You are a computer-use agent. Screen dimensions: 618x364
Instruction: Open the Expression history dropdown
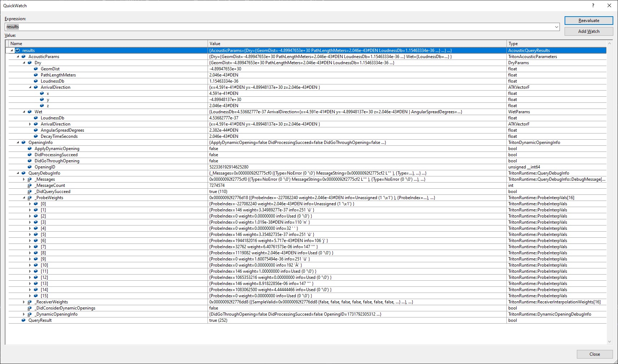coord(556,27)
